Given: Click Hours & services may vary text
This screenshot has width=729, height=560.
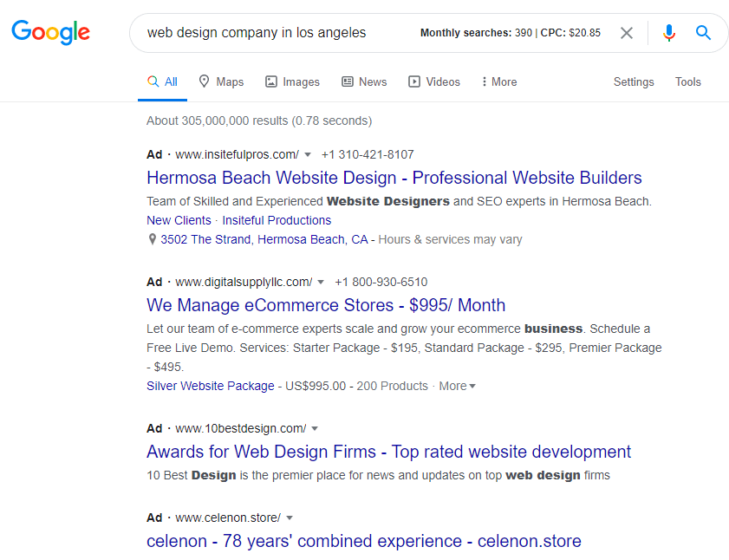Looking at the screenshot, I should click(450, 239).
